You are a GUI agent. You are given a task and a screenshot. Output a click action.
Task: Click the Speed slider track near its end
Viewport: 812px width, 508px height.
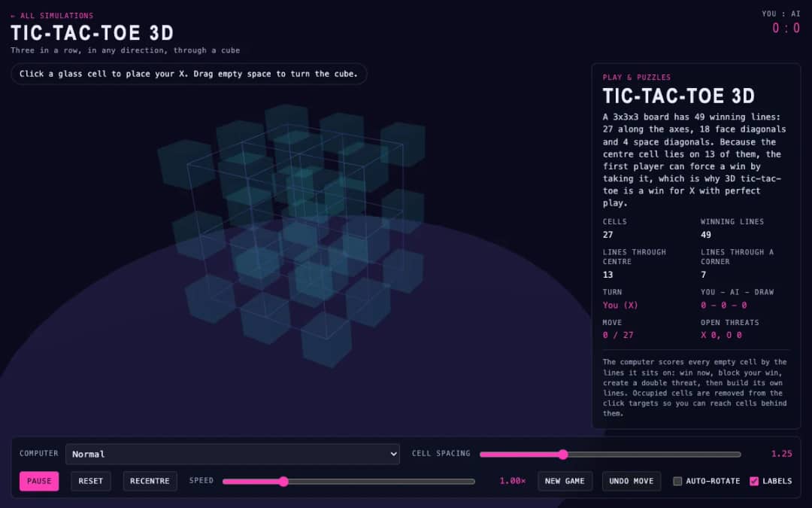click(466, 482)
